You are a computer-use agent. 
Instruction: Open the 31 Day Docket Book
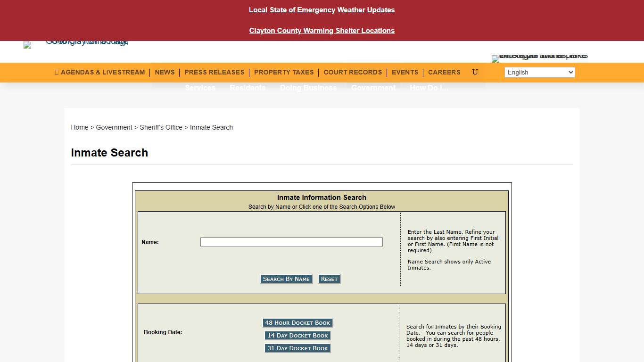pos(297,348)
